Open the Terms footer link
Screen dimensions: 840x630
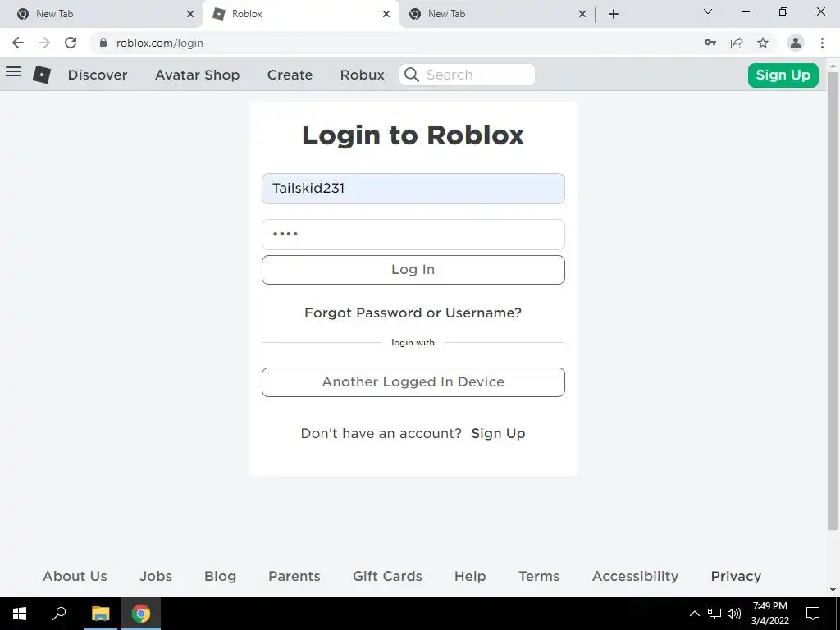click(x=539, y=576)
